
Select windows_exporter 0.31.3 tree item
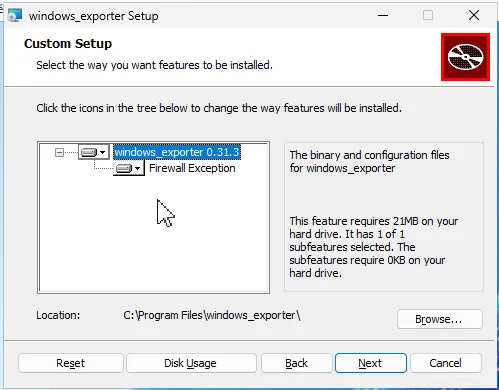point(177,152)
